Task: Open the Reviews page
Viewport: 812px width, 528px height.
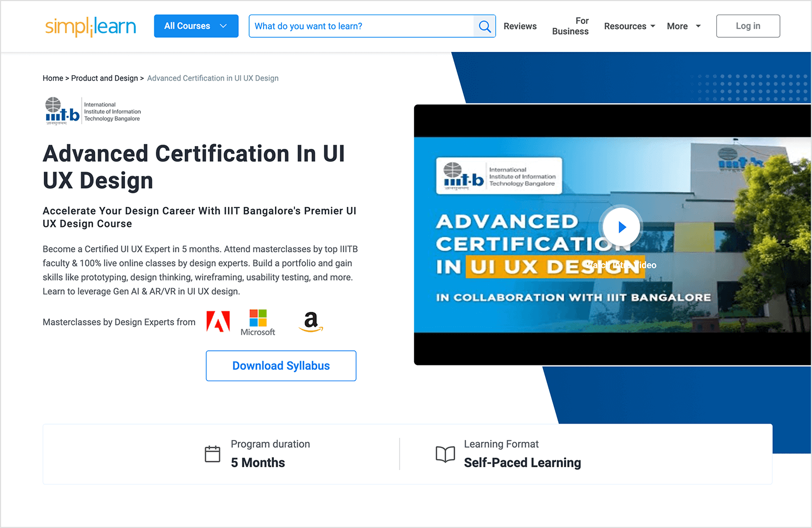Action: coord(520,26)
